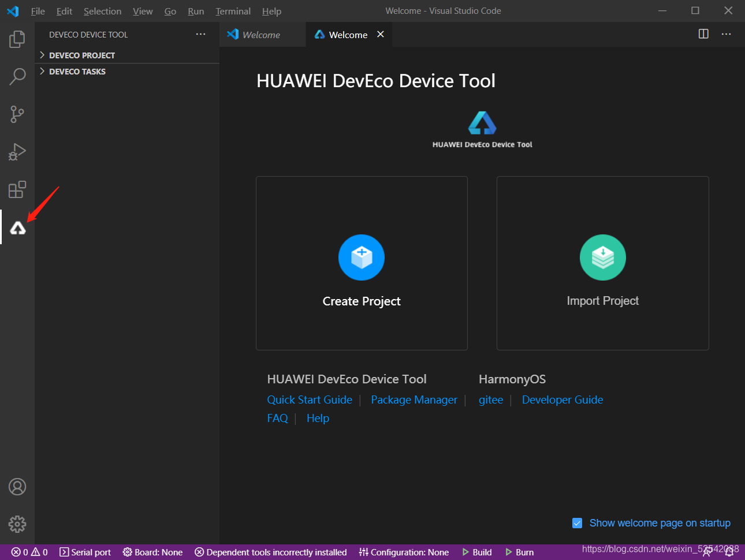The height and width of the screenshot is (560, 745).
Task: Click Configuration: None status item
Action: 404,552
